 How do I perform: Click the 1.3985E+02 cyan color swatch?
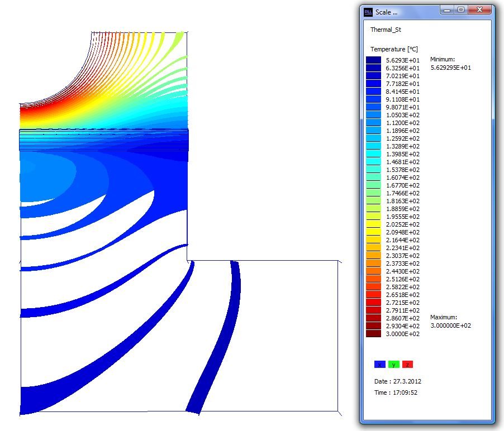(x=373, y=154)
